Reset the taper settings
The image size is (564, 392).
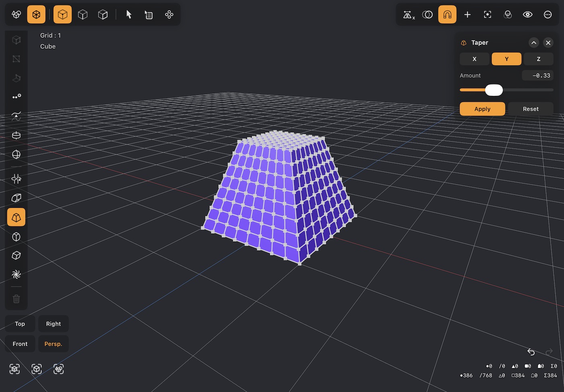click(531, 109)
